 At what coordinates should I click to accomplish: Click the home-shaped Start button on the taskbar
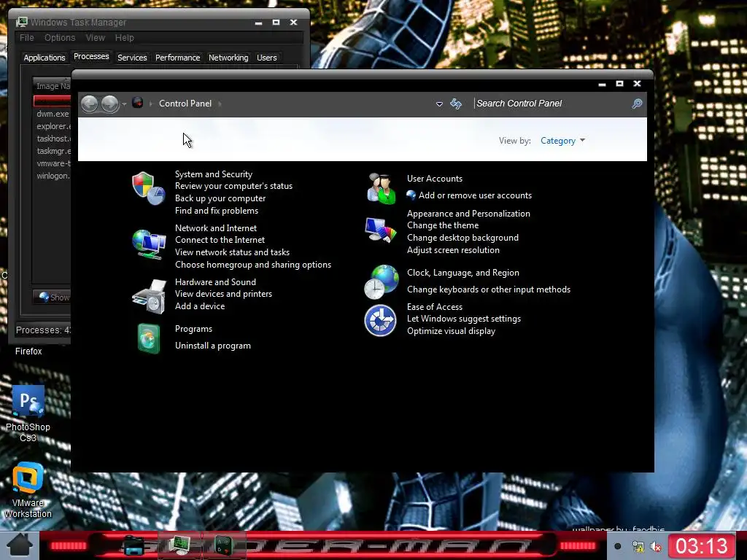pos(20,545)
